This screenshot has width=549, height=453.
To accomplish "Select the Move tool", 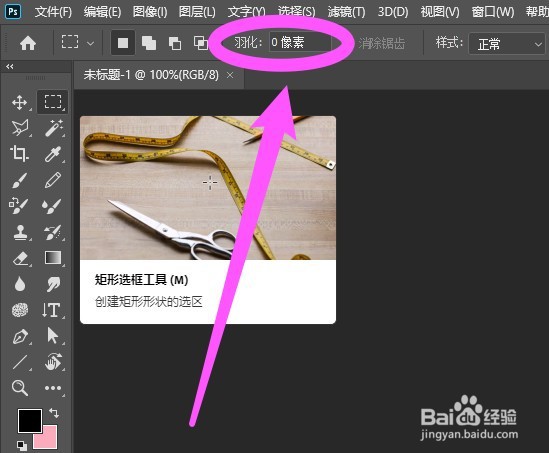I will (x=20, y=103).
